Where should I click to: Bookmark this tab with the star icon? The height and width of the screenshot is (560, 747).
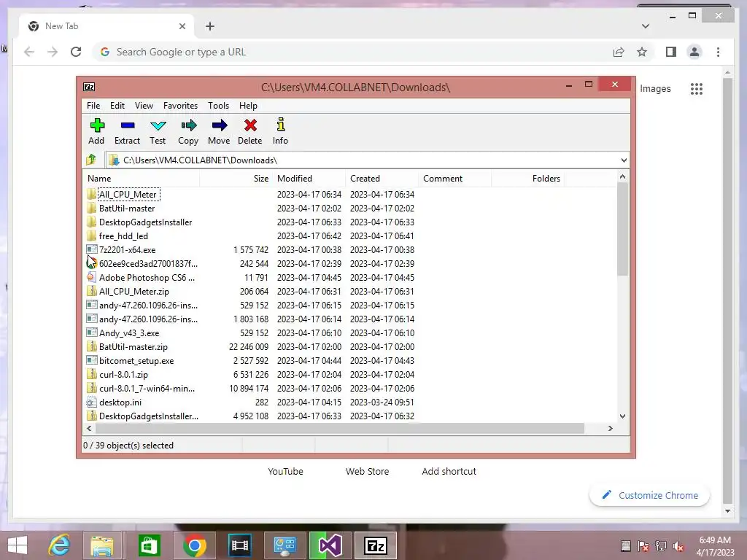pos(642,52)
